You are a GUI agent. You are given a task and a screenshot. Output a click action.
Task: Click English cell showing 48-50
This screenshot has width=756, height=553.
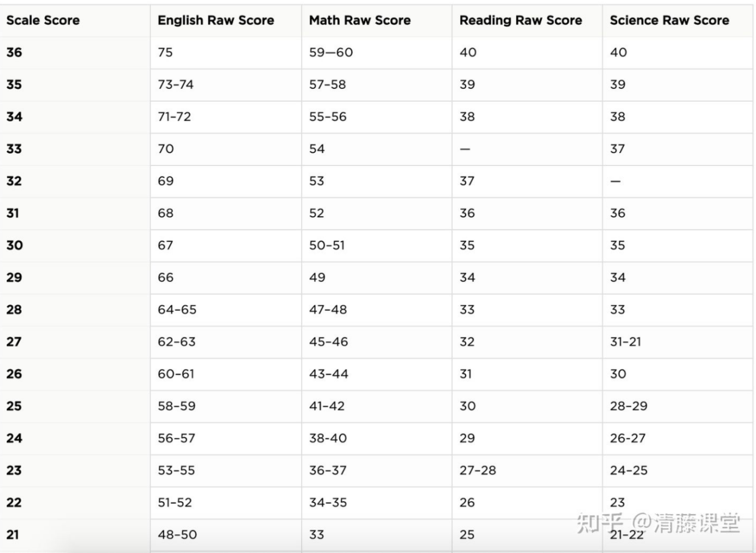pyautogui.click(x=177, y=535)
